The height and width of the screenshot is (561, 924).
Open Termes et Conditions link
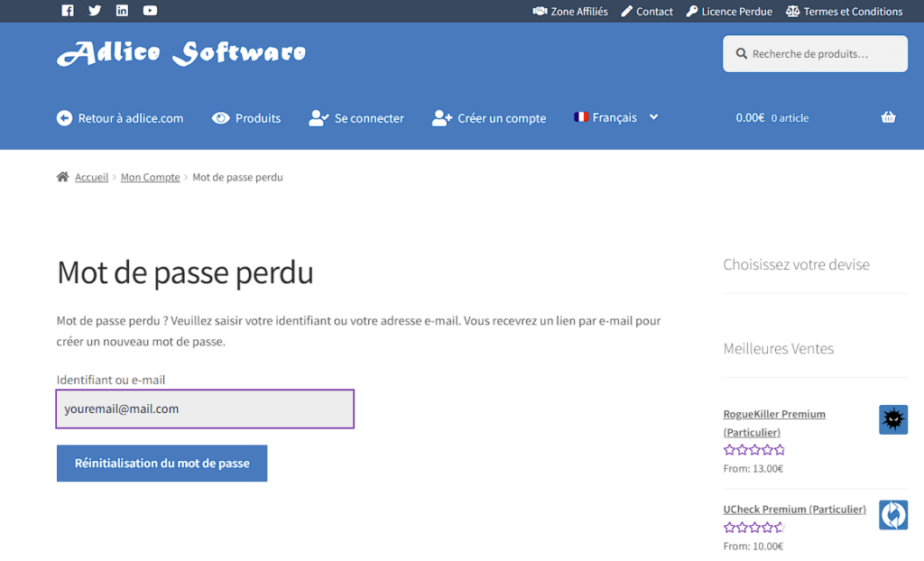[844, 12]
